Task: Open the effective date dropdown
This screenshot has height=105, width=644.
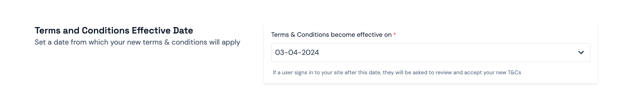Action: pos(430,53)
